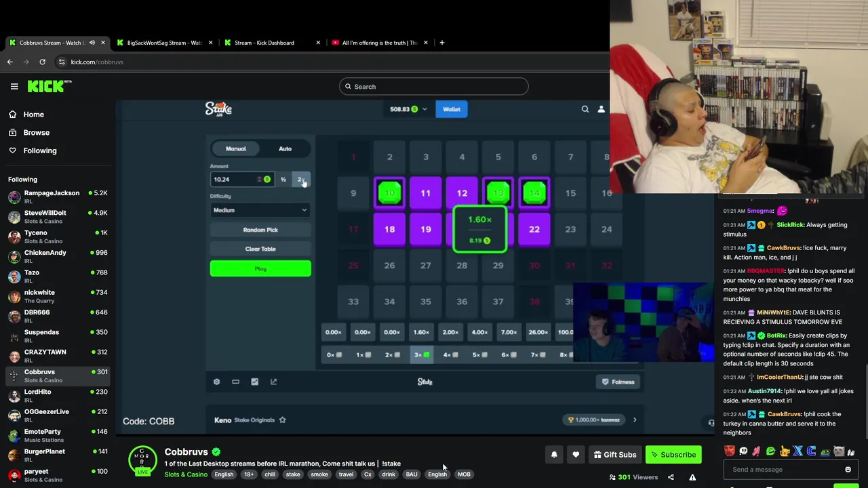Open Tyceno channel in following list
The height and width of the screenshot is (488, 868).
click(x=57, y=237)
